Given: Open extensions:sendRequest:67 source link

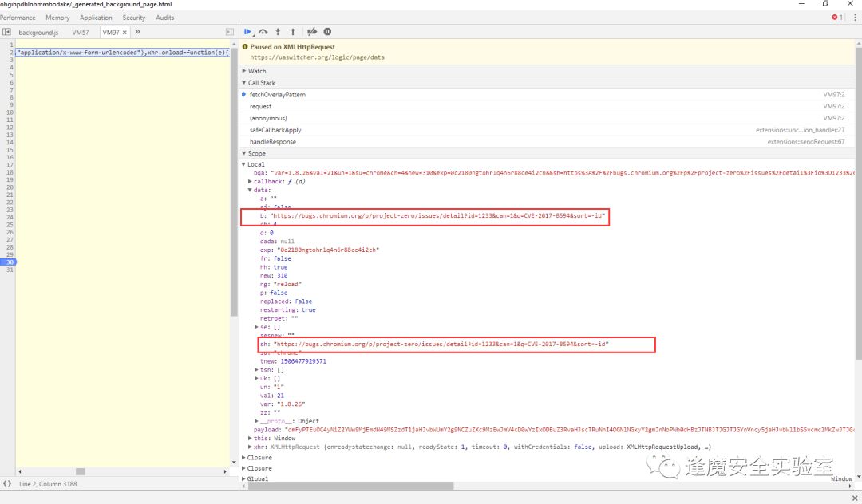Looking at the screenshot, I should pyautogui.click(x=806, y=142).
